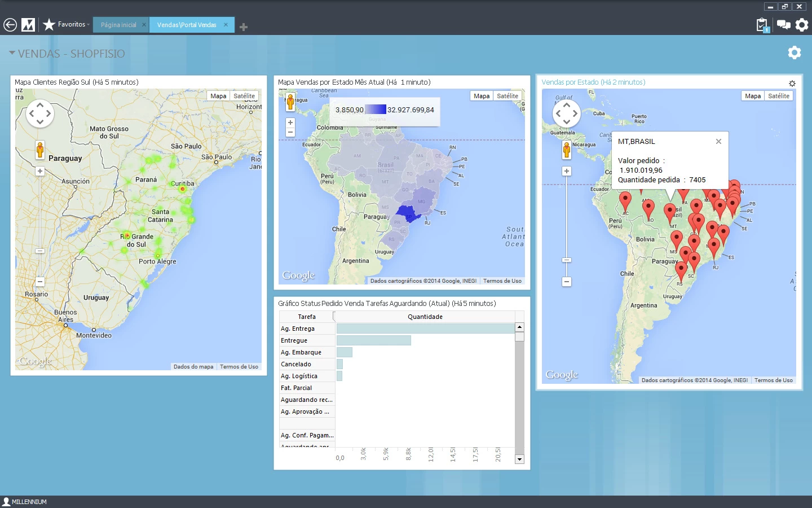Click the back arrow navigation icon
The height and width of the screenshot is (508, 812).
[x=10, y=25]
